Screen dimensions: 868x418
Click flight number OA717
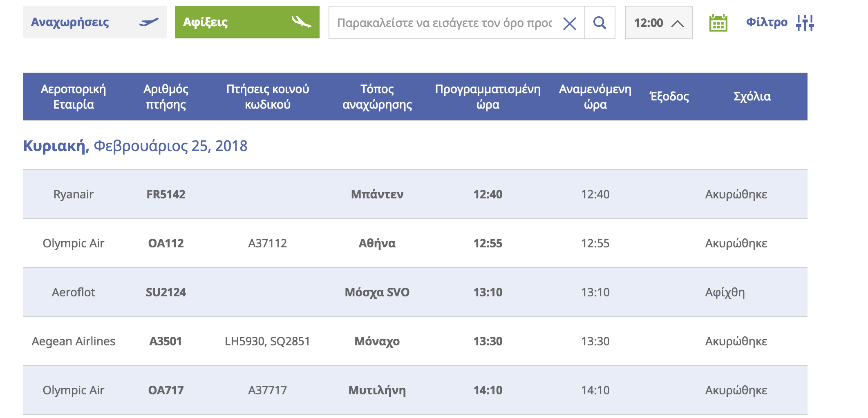[166, 390]
